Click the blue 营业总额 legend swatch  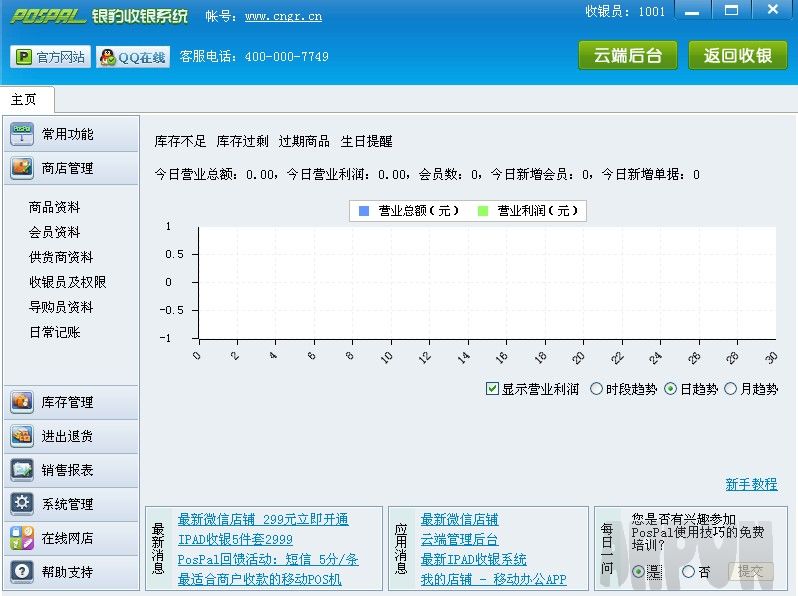pyautogui.click(x=364, y=211)
